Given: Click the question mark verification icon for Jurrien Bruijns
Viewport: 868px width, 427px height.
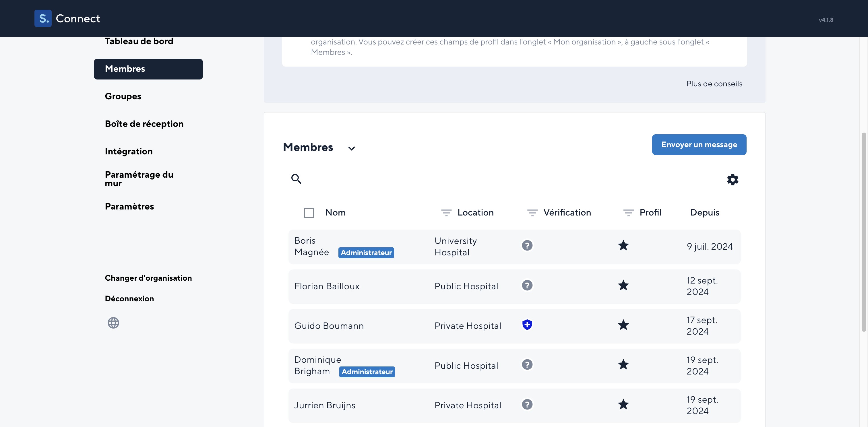Looking at the screenshot, I should coord(527,404).
